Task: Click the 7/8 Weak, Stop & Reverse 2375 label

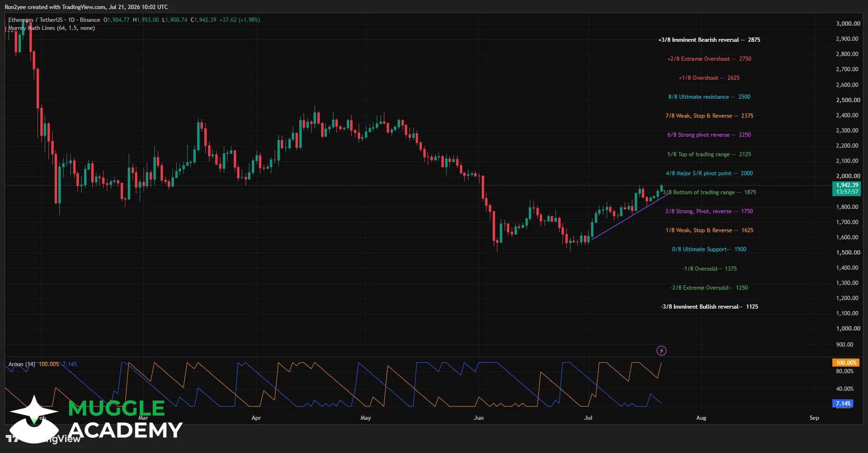Action: [709, 116]
